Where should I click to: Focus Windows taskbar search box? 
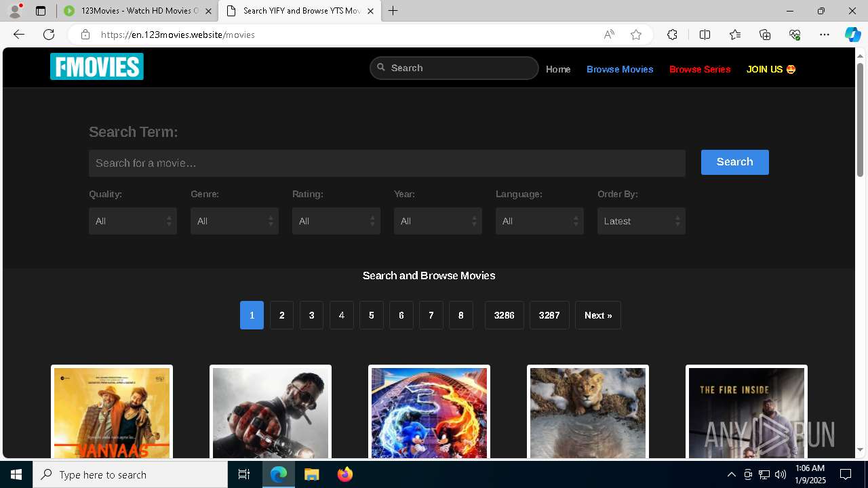(x=130, y=474)
